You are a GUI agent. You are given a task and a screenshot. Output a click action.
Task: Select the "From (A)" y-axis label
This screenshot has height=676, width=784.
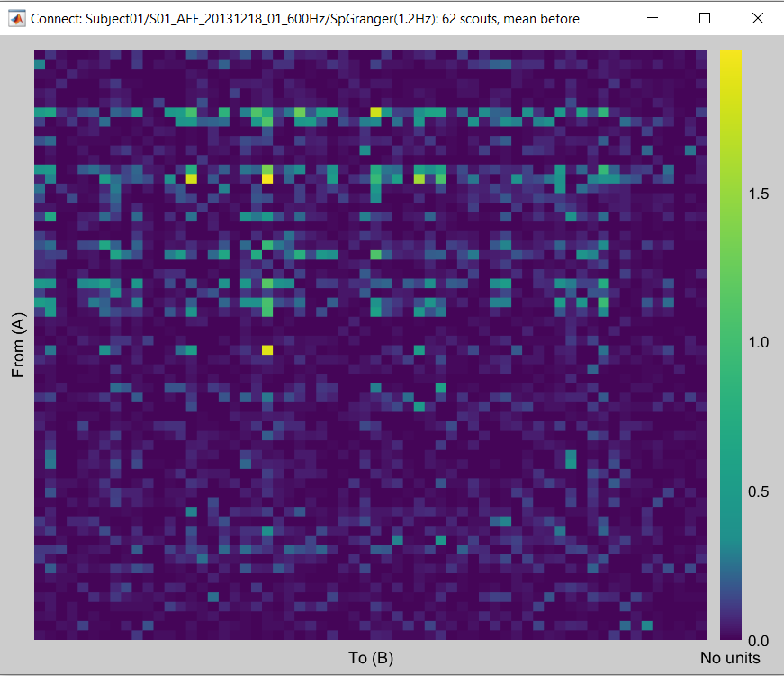click(x=18, y=345)
